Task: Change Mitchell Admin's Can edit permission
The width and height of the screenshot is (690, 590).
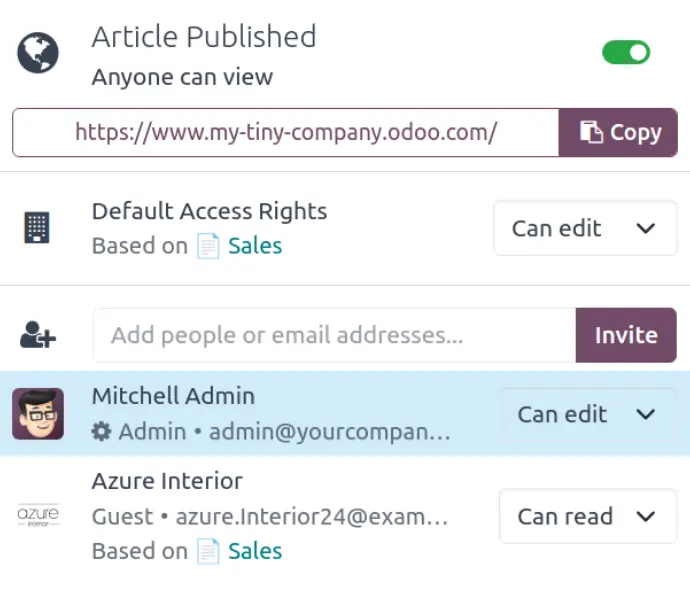Action: click(x=587, y=414)
